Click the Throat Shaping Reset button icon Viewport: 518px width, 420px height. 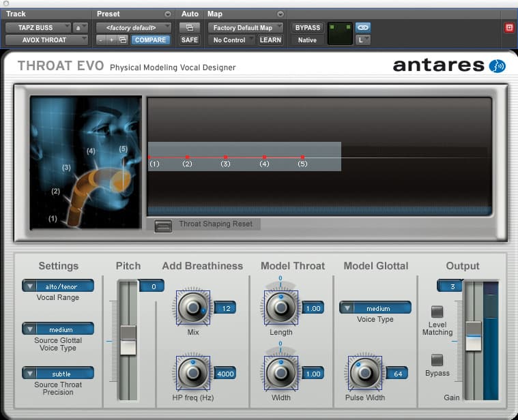point(163,226)
